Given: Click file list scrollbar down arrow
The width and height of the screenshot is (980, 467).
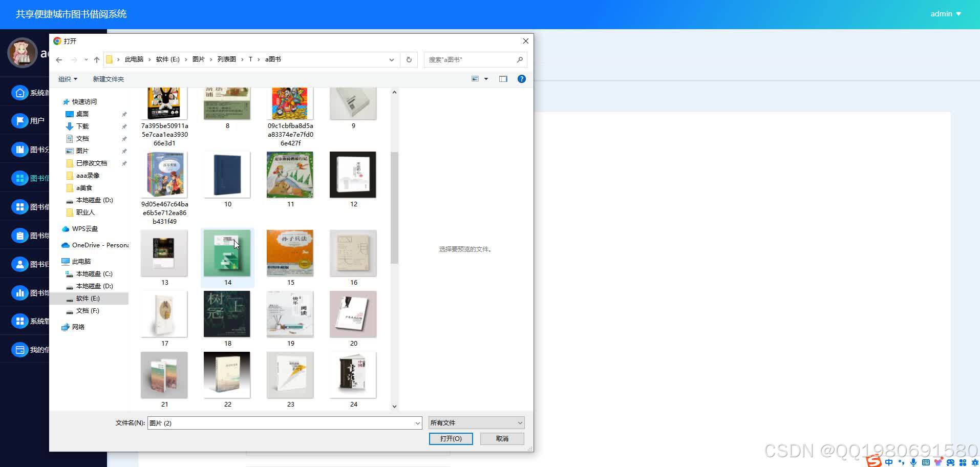Looking at the screenshot, I should [x=394, y=406].
